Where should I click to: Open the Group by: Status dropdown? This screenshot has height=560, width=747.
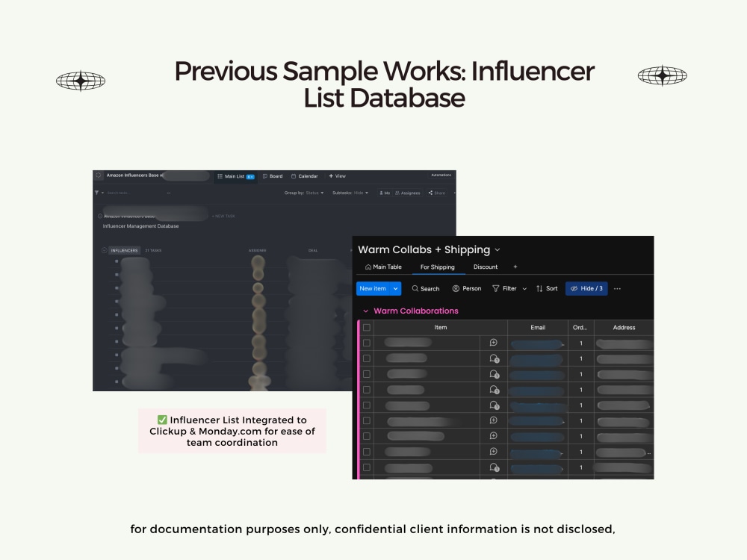tap(304, 193)
